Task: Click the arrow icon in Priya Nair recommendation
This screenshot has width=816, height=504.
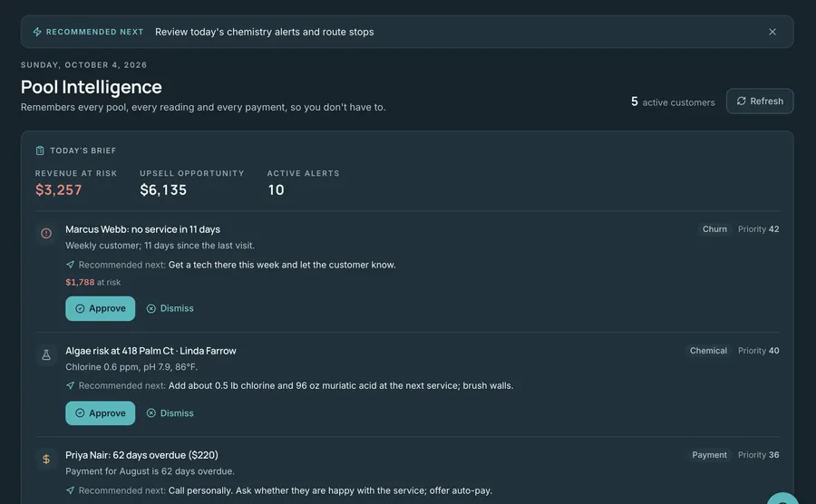Action: (70, 490)
